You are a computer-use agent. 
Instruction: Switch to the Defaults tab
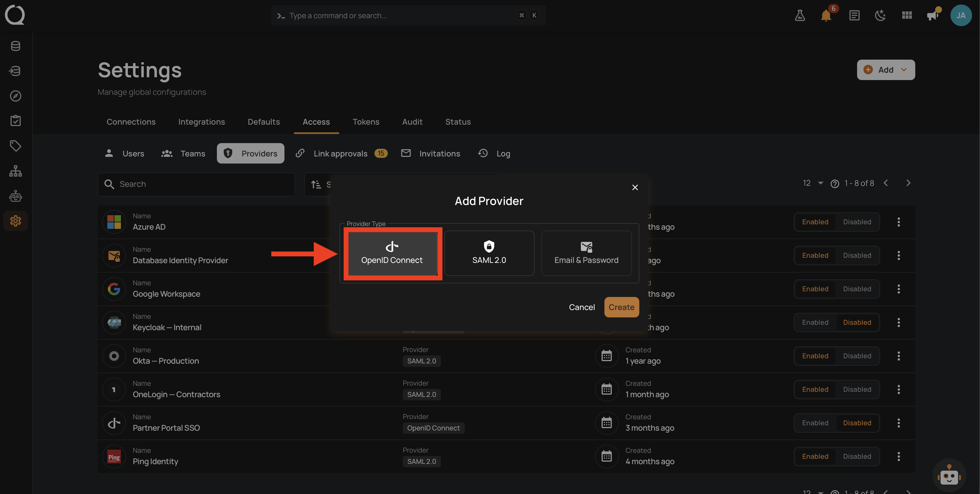coord(264,122)
